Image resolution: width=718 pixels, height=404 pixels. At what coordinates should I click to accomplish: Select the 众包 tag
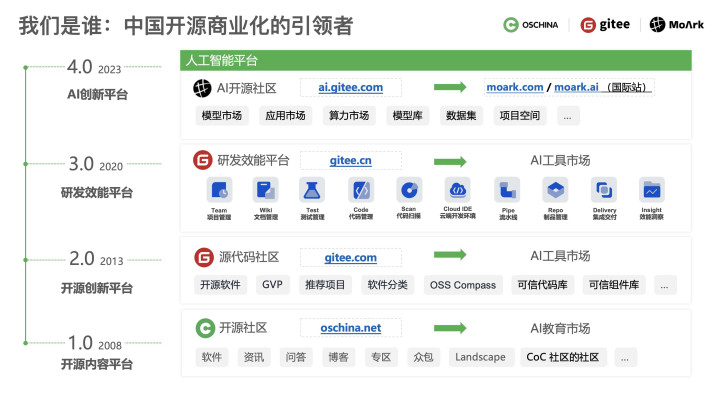click(x=423, y=357)
